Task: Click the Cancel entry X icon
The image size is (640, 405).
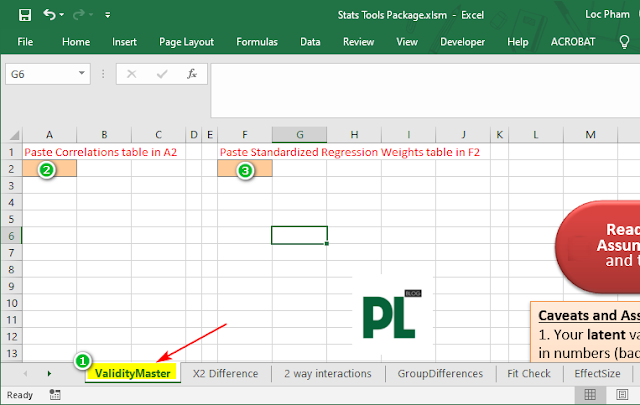Action: click(131, 74)
